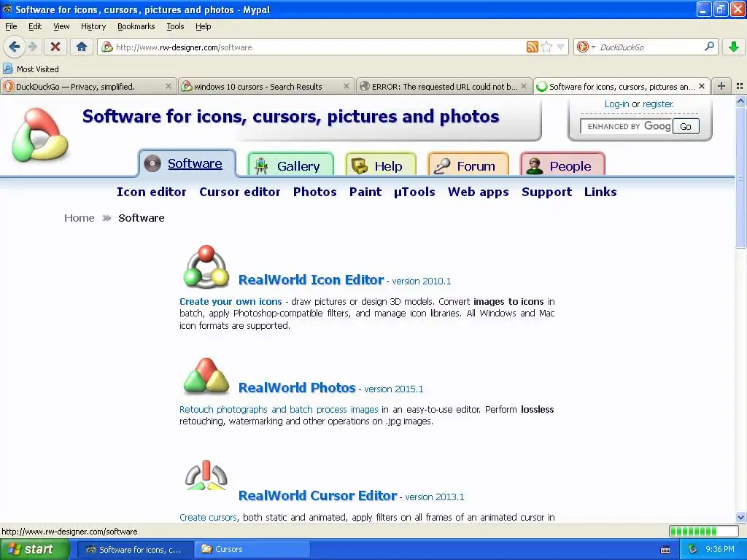Image resolution: width=747 pixels, height=560 pixels.
Task: Click the page scrollbar down arrow
Action: (x=740, y=517)
